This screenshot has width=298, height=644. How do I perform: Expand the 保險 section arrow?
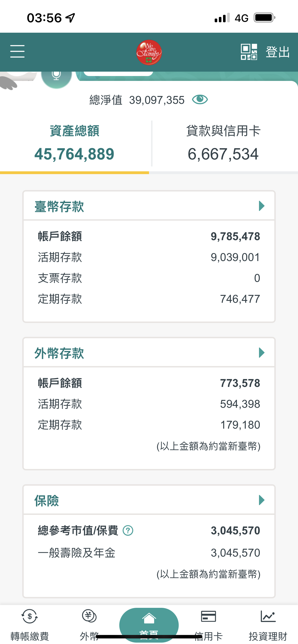(262, 500)
